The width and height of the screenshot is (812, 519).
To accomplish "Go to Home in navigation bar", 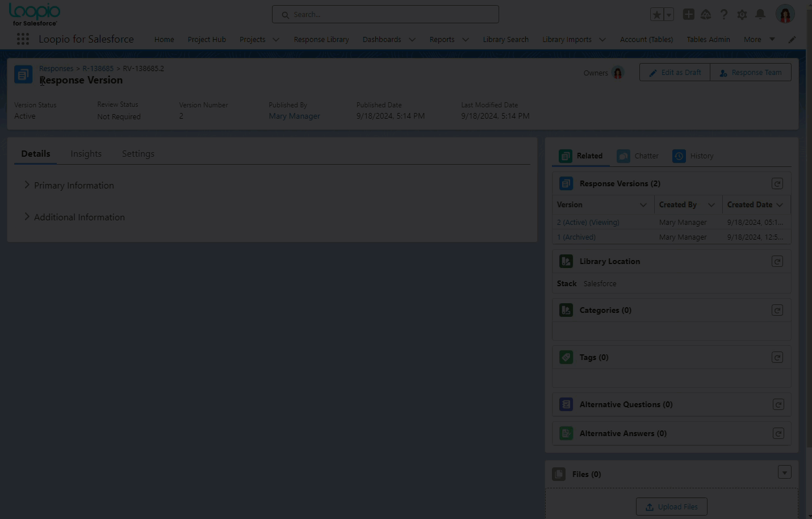I will (164, 40).
